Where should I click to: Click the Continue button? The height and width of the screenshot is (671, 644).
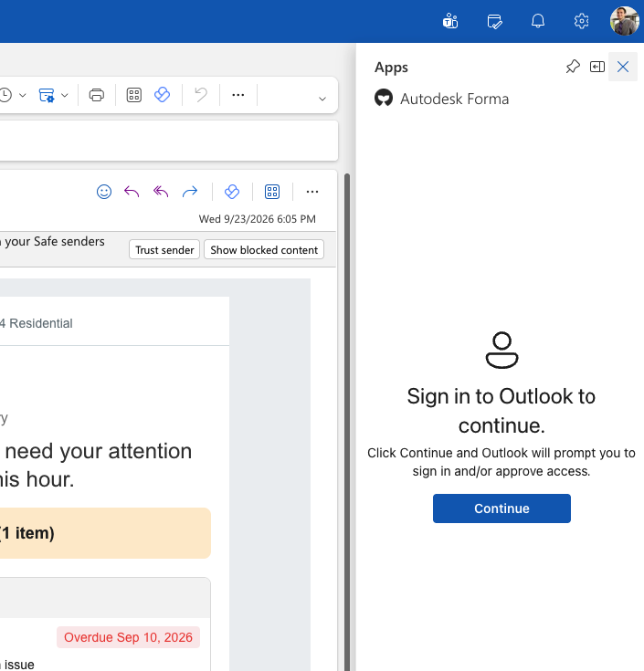(501, 508)
